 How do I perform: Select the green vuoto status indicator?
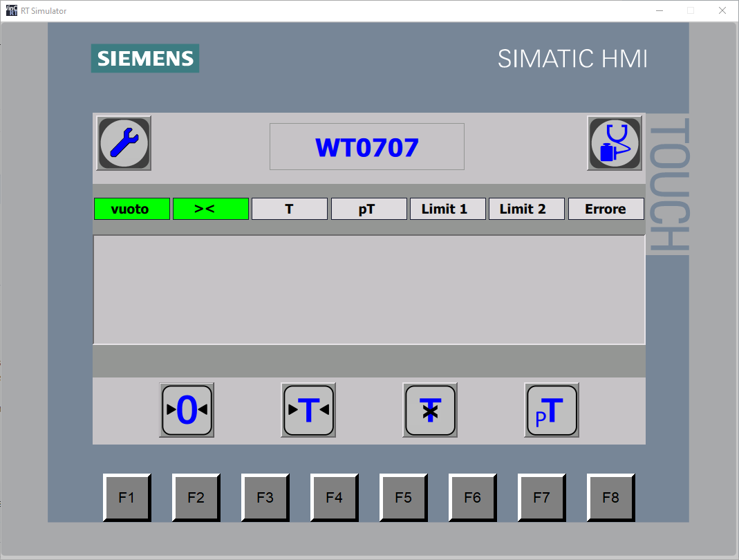click(132, 209)
